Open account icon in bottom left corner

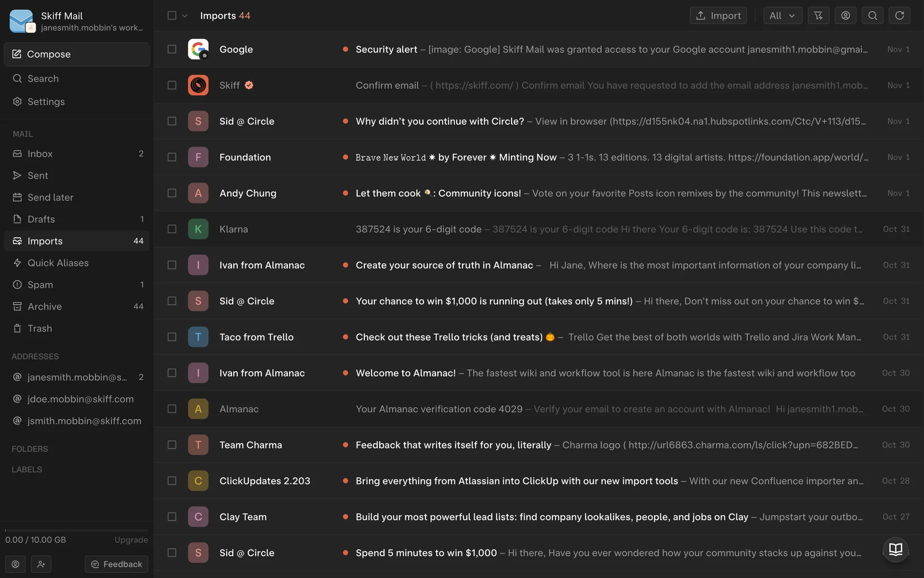(x=15, y=564)
